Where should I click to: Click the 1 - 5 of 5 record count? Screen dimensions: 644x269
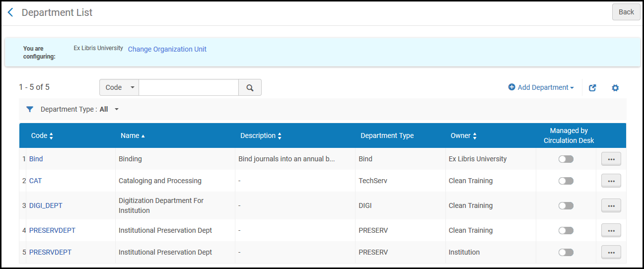point(34,87)
